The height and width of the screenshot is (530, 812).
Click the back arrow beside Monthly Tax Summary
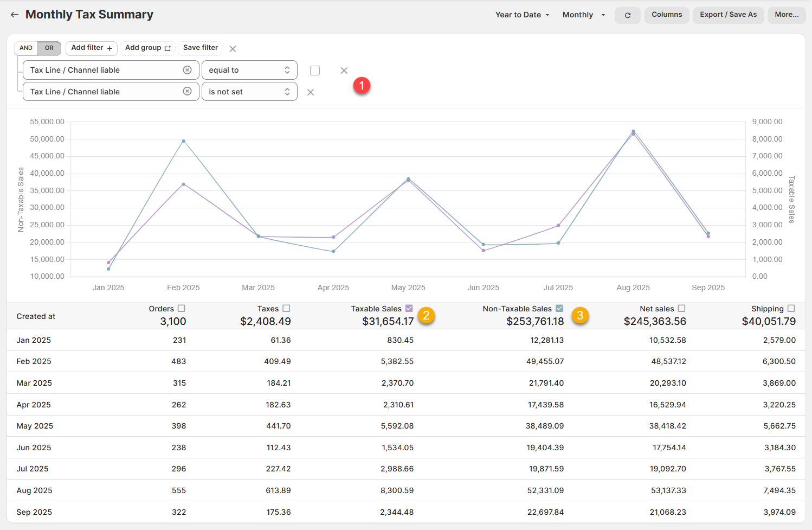[15, 15]
